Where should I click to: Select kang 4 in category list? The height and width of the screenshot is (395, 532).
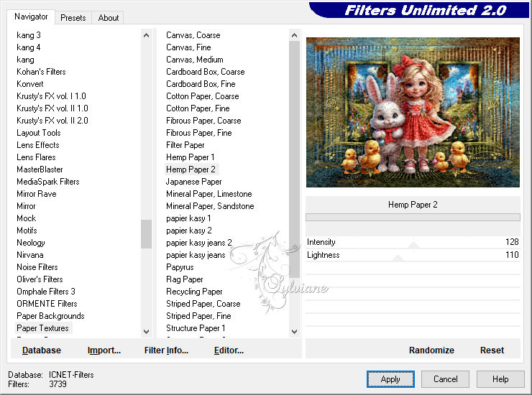coord(29,47)
